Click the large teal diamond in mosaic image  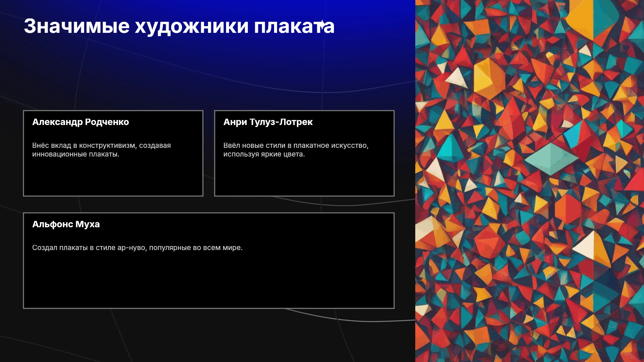click(551, 159)
